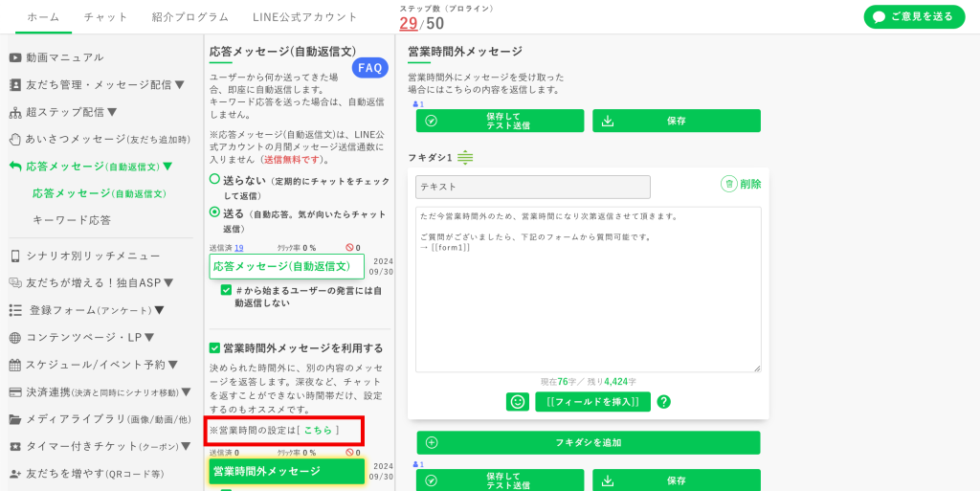
Task: Click bottom 保存してテスト送信 button
Action: point(500,480)
